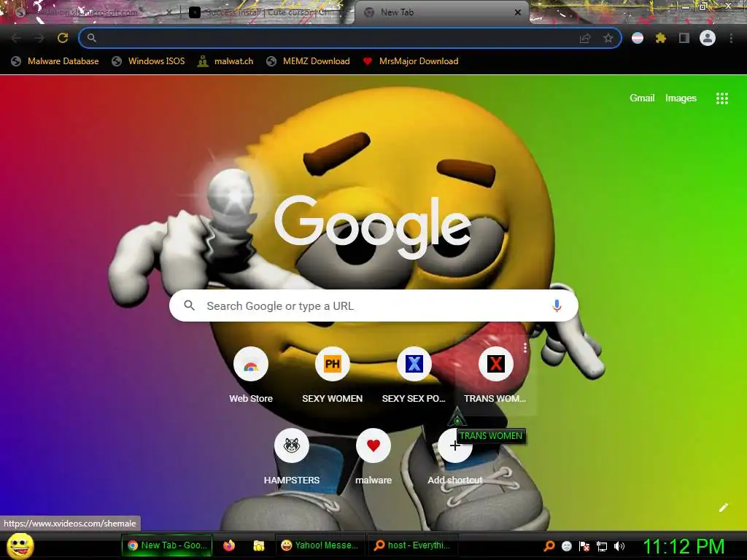Open the striped flag extension icon

638,38
